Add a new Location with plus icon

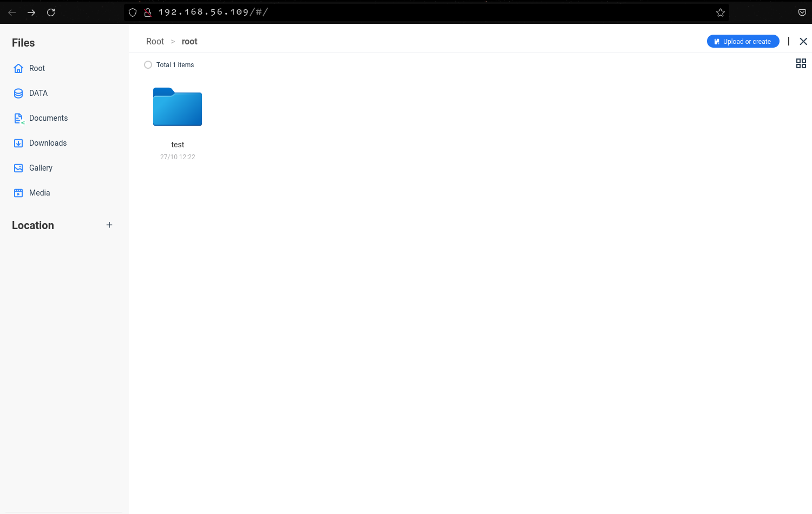coord(109,225)
